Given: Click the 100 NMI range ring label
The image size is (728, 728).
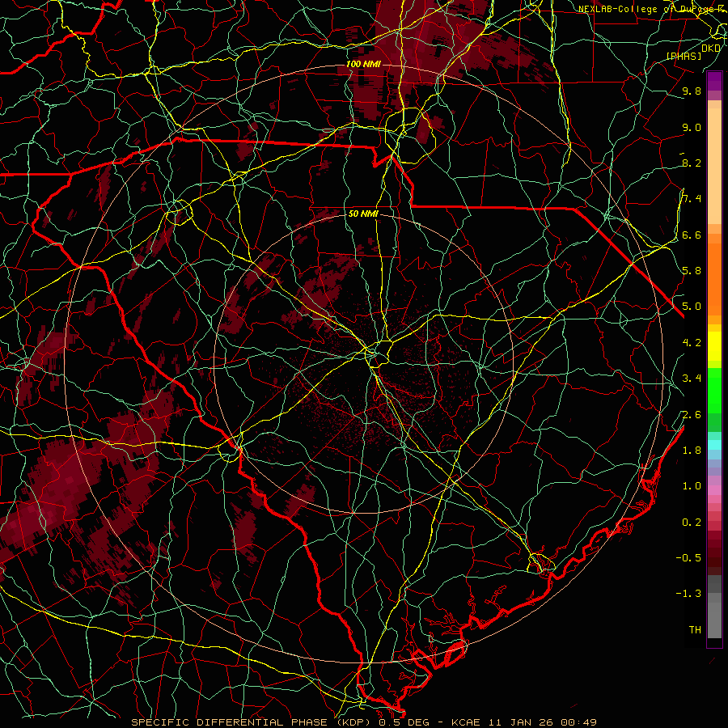Looking at the screenshot, I should point(363,64).
